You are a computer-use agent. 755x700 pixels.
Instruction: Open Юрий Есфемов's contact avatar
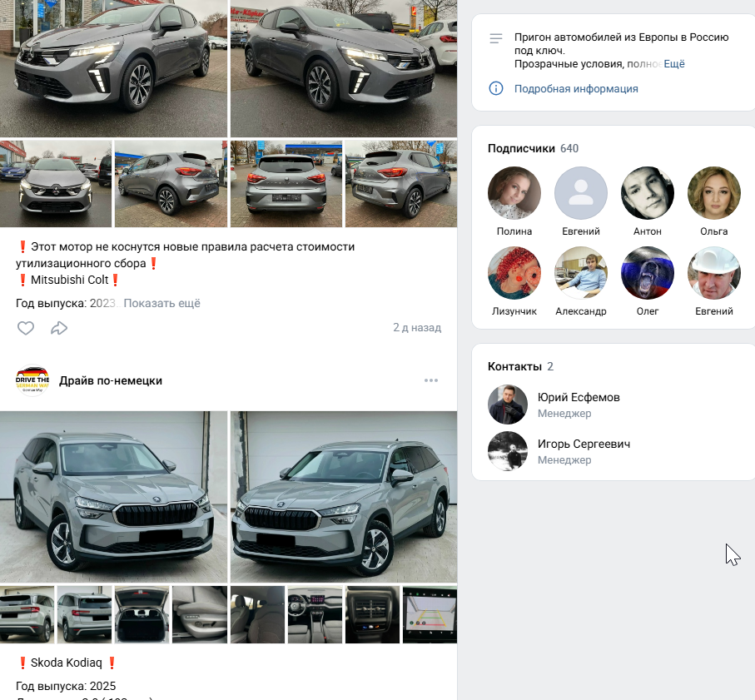(x=508, y=405)
